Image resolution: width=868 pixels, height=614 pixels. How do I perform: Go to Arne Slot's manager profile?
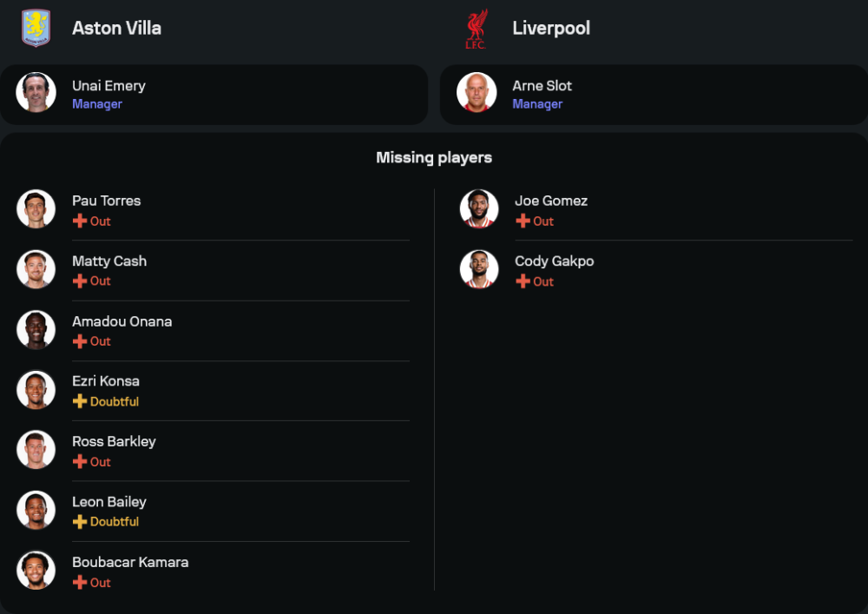(x=542, y=86)
